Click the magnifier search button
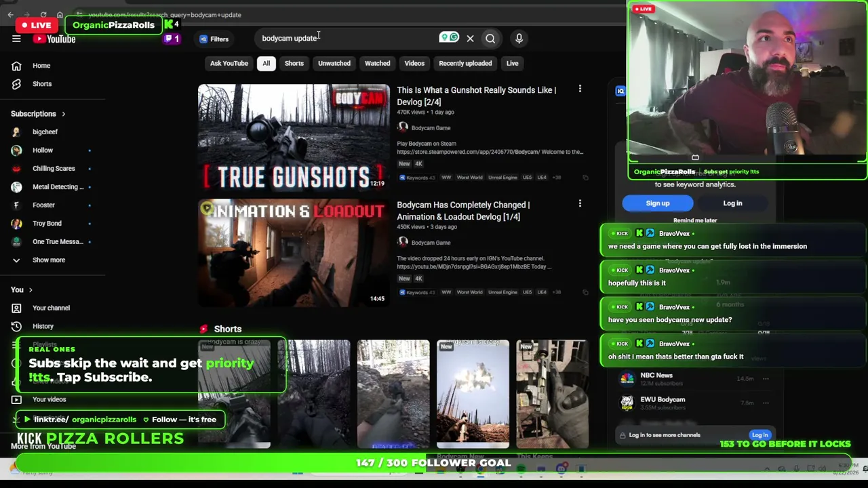 (490, 39)
